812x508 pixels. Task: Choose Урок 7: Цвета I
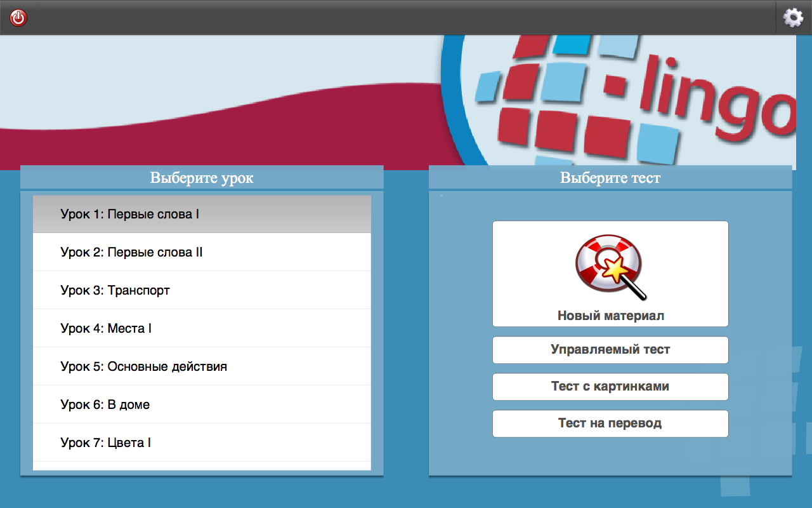202,443
